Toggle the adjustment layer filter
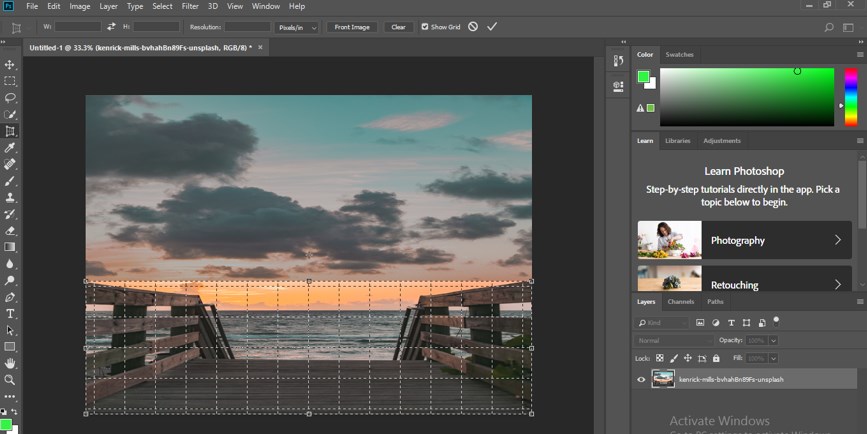This screenshot has height=434, width=867. (x=715, y=323)
